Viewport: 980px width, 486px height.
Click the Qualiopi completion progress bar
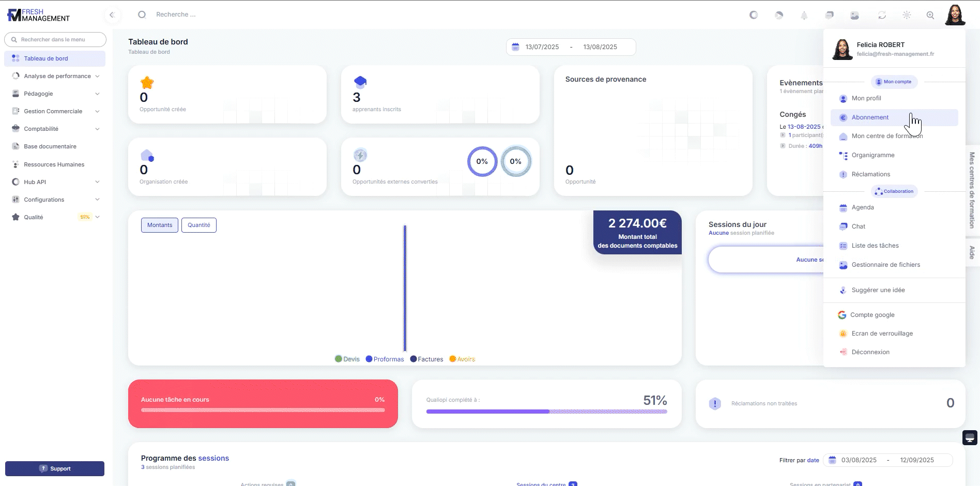pos(546,412)
